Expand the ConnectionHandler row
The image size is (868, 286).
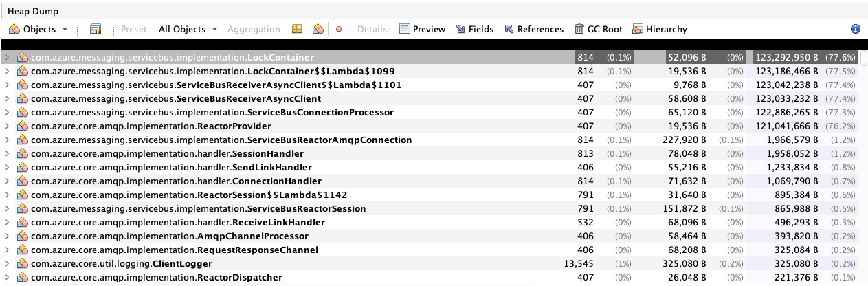tap(8, 181)
